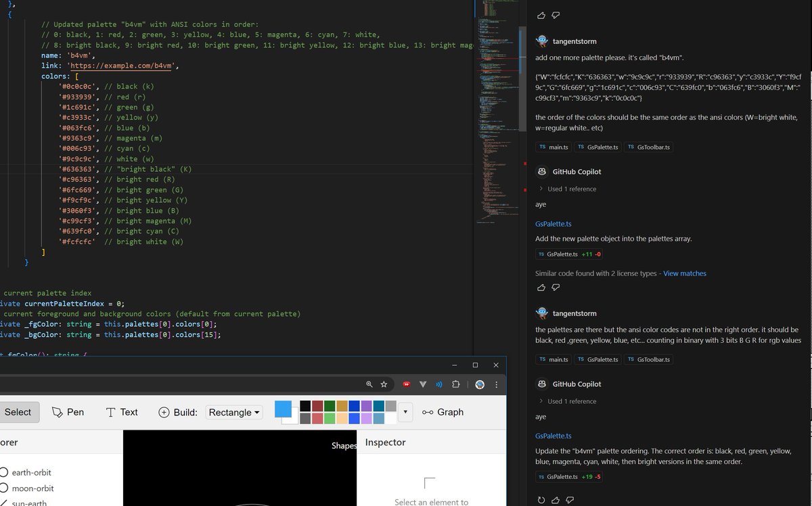812x506 pixels.
Task: Open the palette dropdown arrow beside the swatches
Action: [x=405, y=411]
